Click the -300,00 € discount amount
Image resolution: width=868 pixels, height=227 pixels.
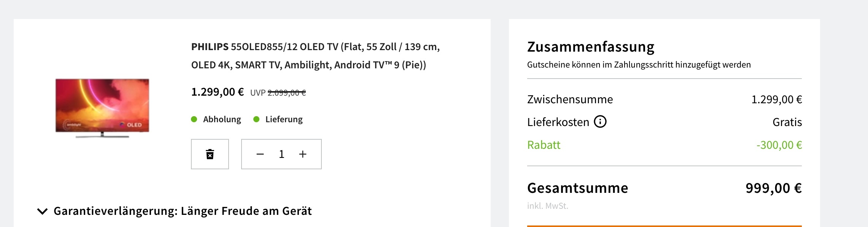(x=779, y=145)
